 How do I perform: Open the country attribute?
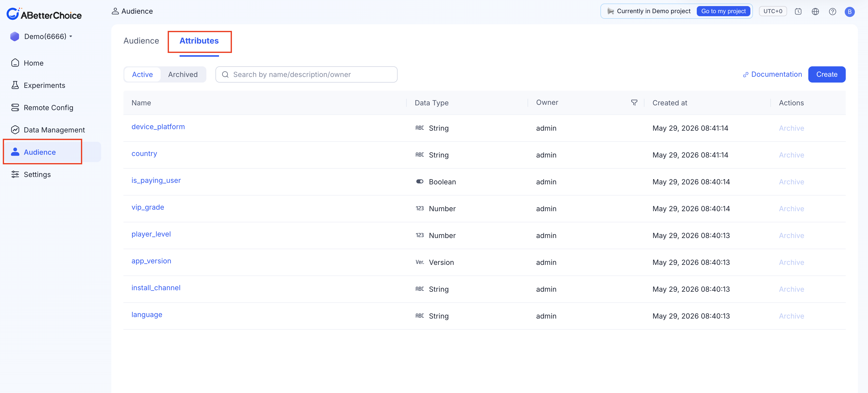pos(144,153)
